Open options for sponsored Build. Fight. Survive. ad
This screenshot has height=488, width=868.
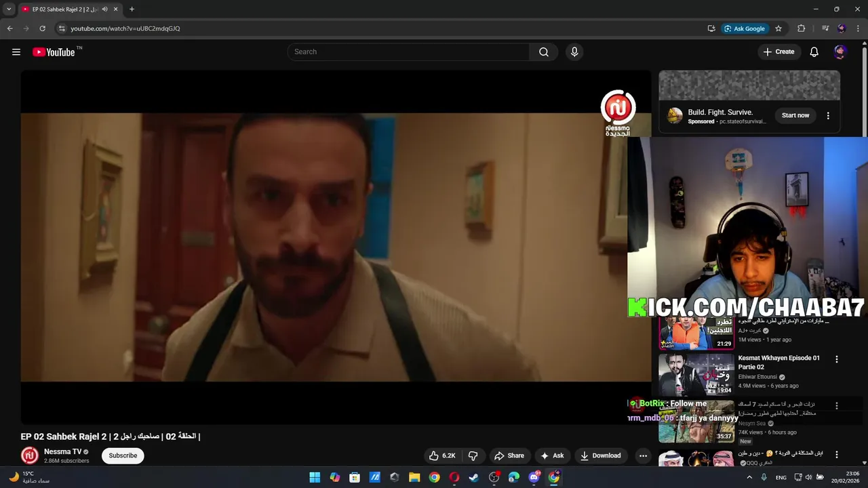828,116
